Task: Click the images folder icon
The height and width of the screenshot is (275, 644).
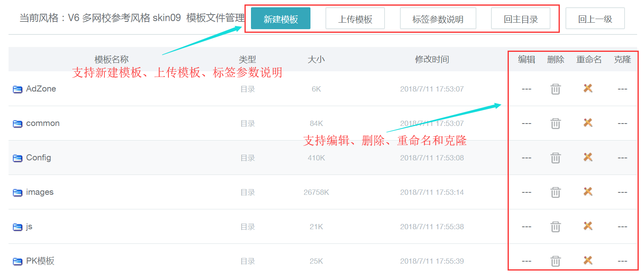Action: click(17, 192)
